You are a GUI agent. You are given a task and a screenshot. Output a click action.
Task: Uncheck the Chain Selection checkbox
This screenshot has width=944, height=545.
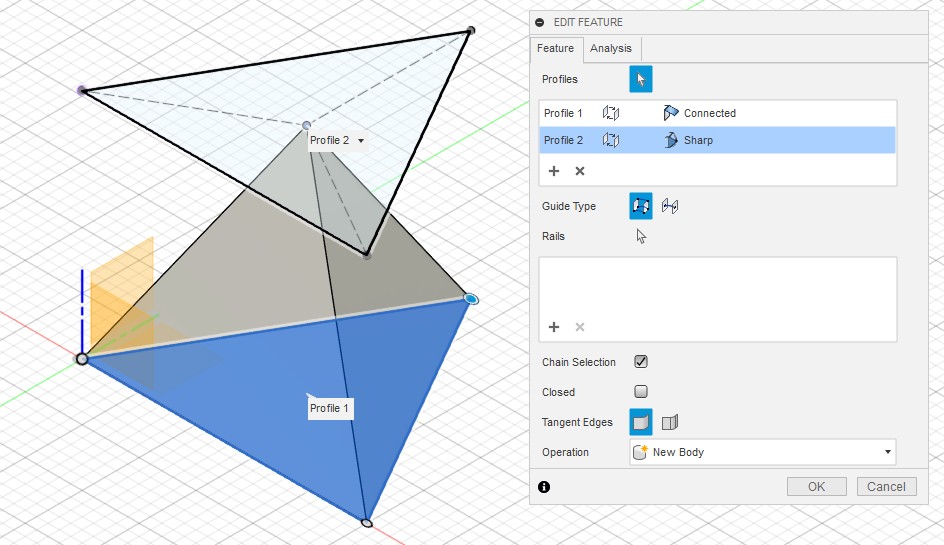click(641, 362)
